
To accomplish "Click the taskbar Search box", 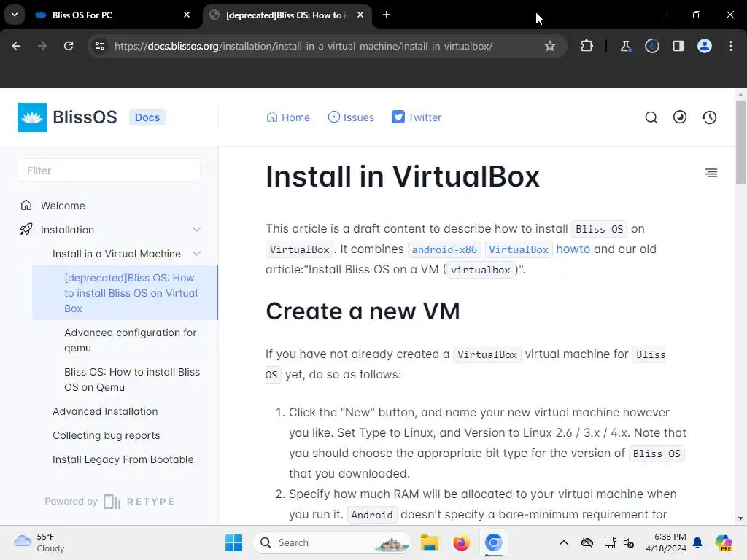I will pos(332,542).
